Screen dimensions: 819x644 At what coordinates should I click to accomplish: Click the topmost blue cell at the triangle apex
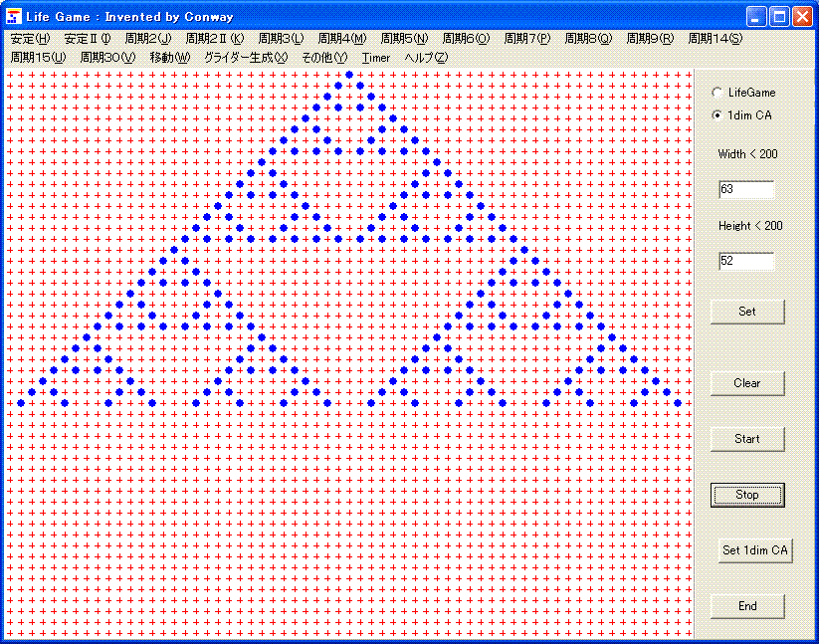[x=349, y=75]
